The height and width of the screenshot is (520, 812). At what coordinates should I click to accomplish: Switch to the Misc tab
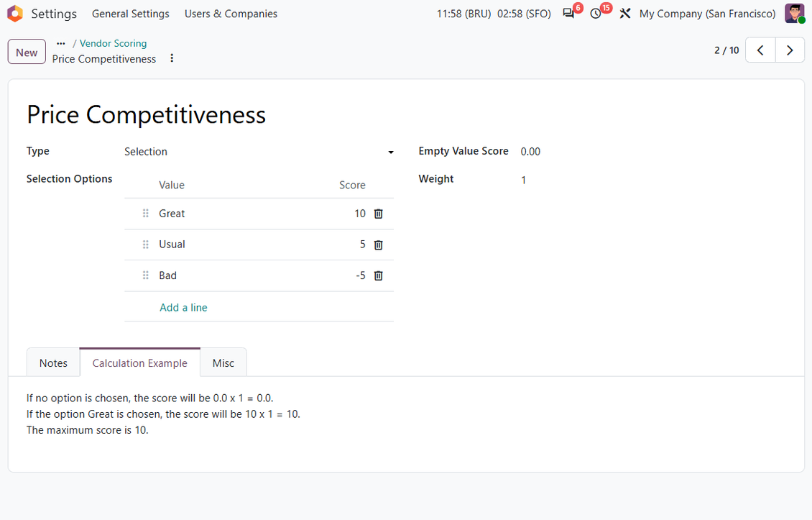point(223,363)
